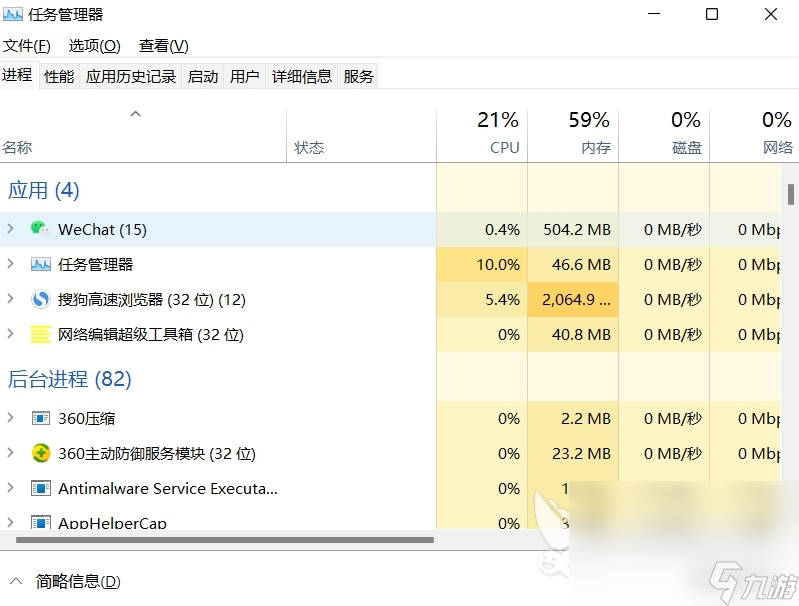
Task: Click the 360压缩 process icon
Action: coord(41,418)
